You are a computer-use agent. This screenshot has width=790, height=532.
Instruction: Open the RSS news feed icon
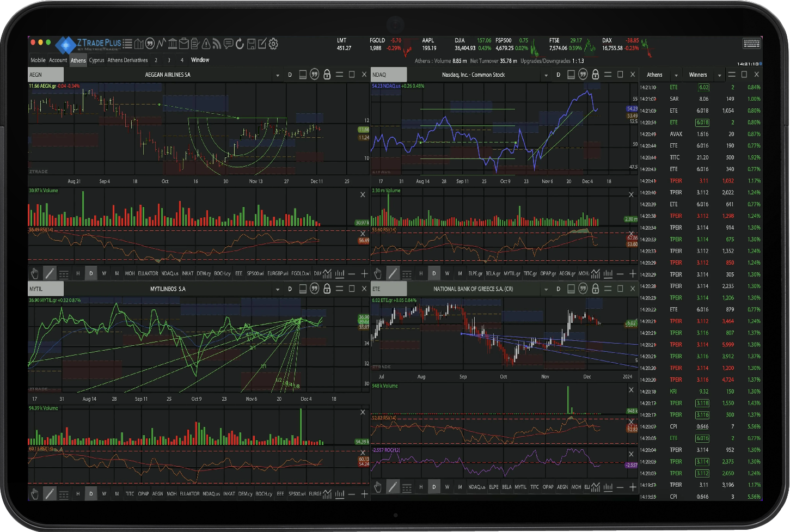click(217, 44)
